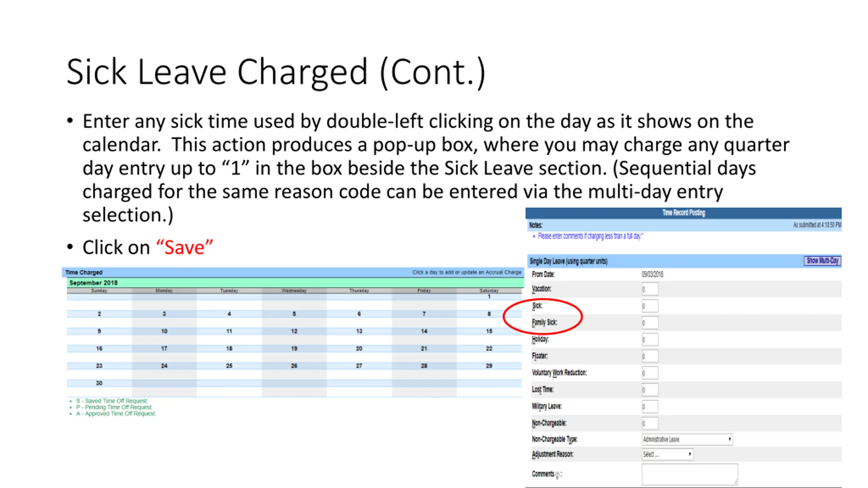Select September 22 on the calendar

[x=489, y=348]
